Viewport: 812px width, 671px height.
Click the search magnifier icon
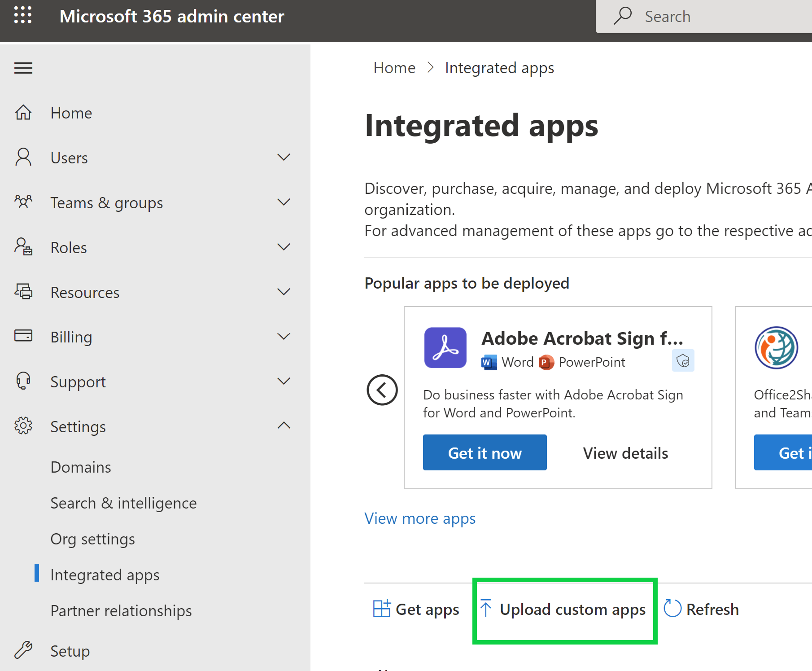click(623, 16)
